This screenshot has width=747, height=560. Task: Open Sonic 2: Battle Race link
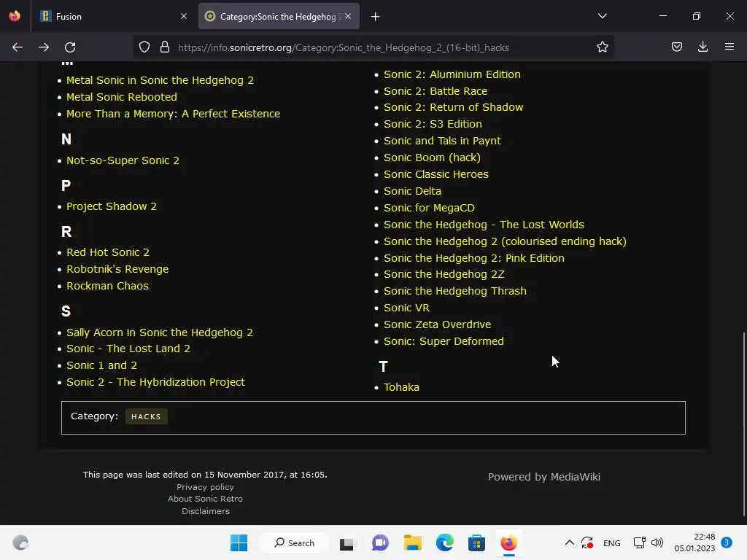436,91
